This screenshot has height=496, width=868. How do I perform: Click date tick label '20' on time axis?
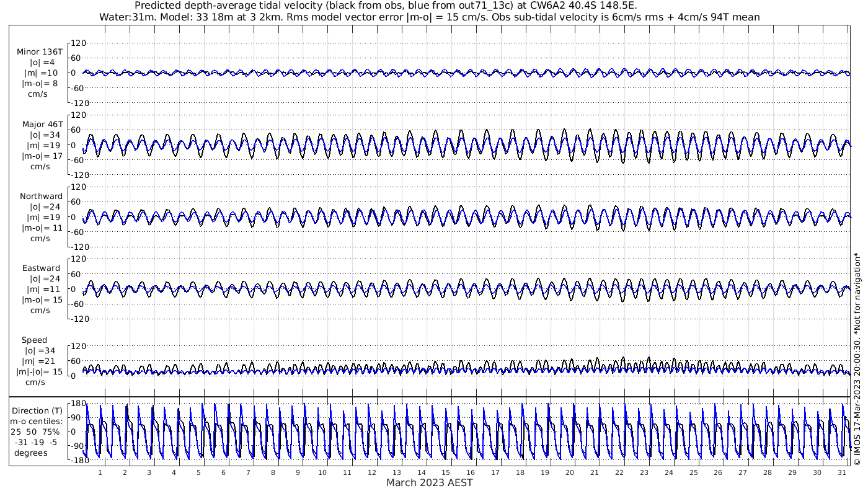click(x=570, y=472)
